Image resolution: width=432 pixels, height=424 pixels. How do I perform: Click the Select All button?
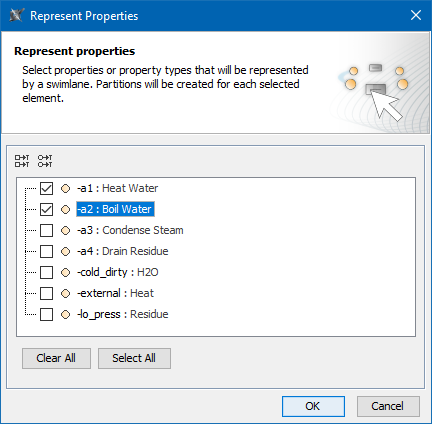134,358
